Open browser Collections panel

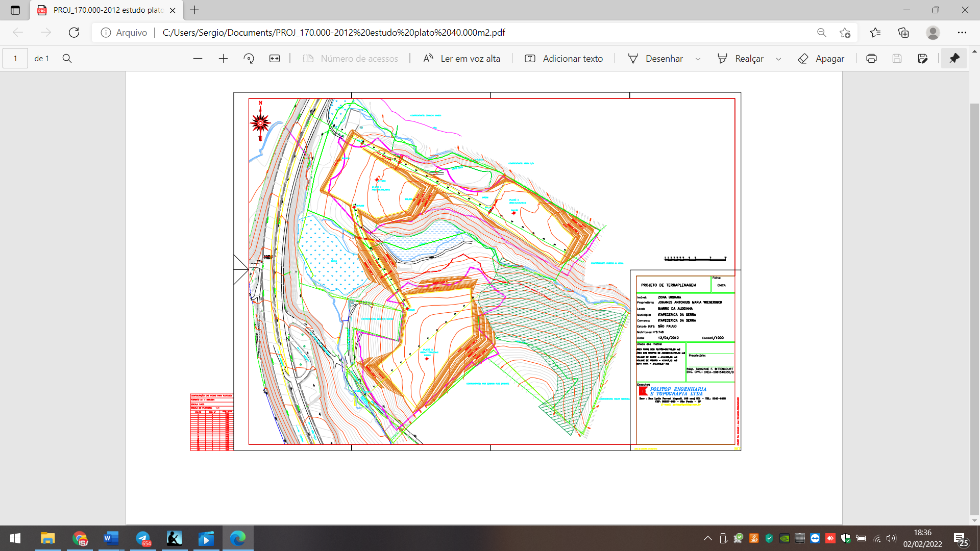[x=903, y=33]
